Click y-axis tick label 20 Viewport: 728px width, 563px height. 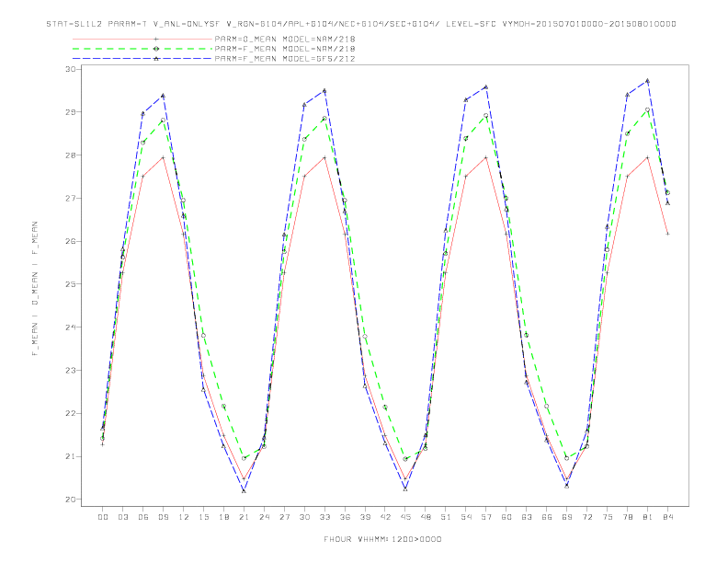pos(70,500)
